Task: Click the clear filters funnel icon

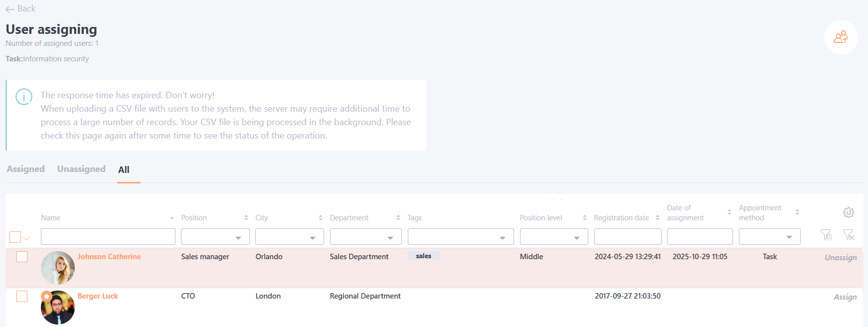Action: click(x=848, y=235)
